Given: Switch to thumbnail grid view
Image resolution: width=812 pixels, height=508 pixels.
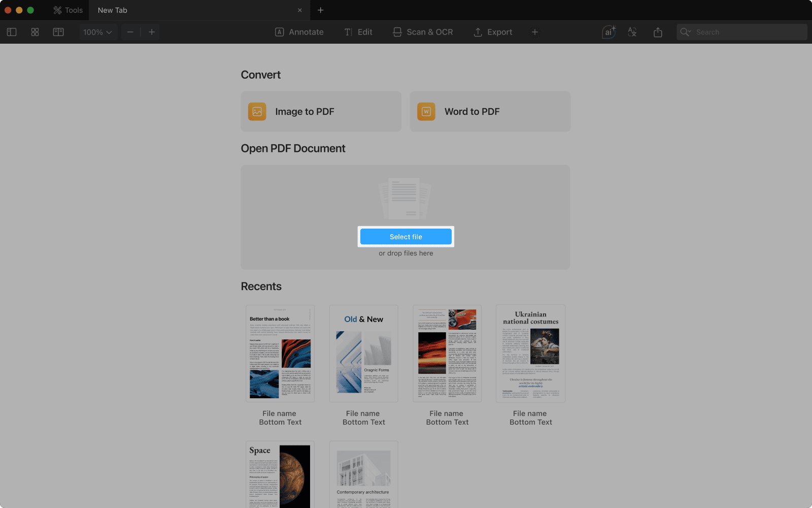Looking at the screenshot, I should click(35, 32).
